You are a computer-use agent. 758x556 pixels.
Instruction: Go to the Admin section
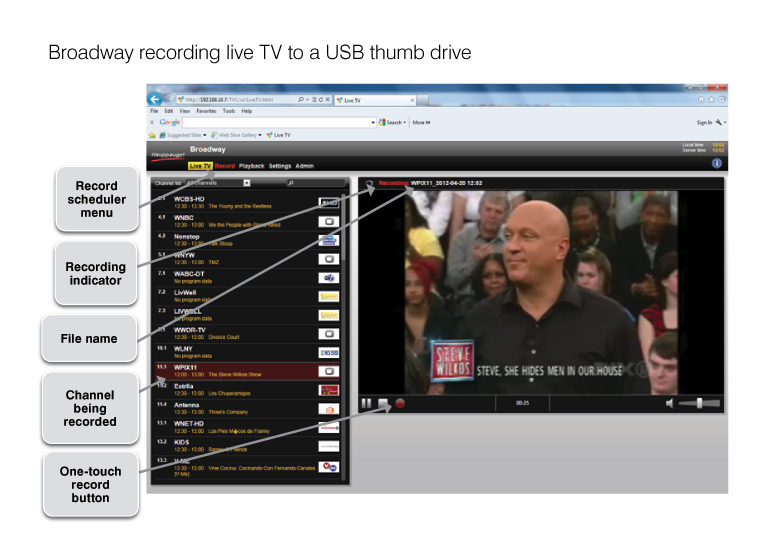tap(305, 166)
